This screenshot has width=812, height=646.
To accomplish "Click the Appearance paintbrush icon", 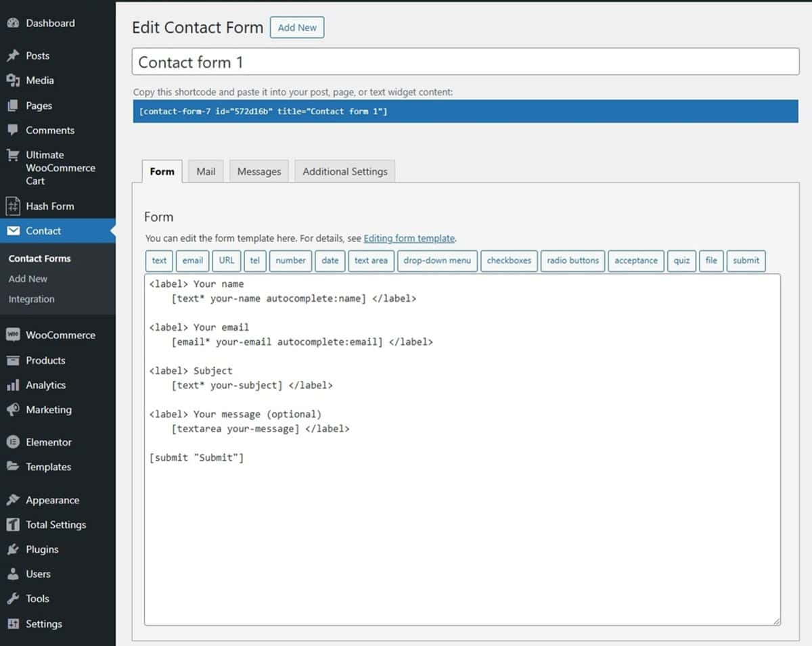I will [13, 500].
